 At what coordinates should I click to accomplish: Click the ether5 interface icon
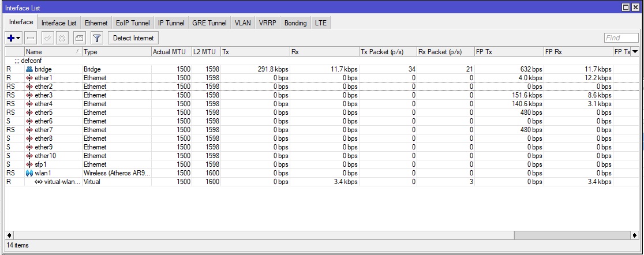tap(29, 112)
